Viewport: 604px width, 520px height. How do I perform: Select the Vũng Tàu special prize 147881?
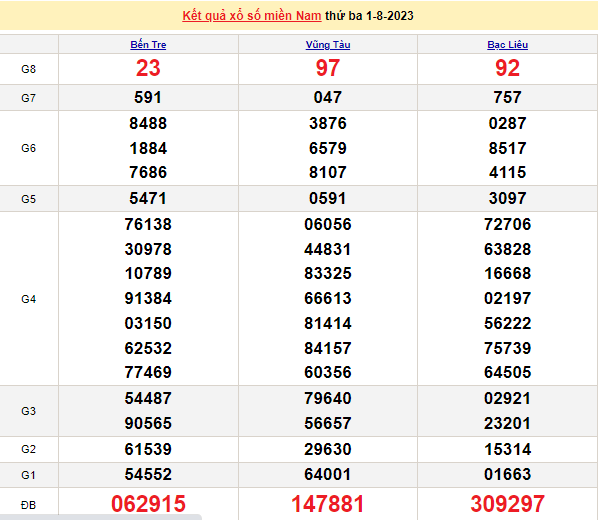[x=328, y=503]
